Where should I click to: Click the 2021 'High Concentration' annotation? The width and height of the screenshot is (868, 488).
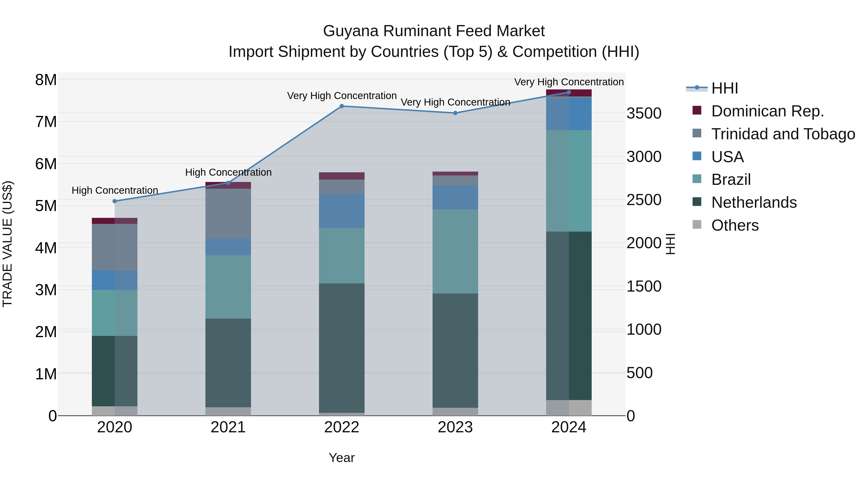(229, 172)
